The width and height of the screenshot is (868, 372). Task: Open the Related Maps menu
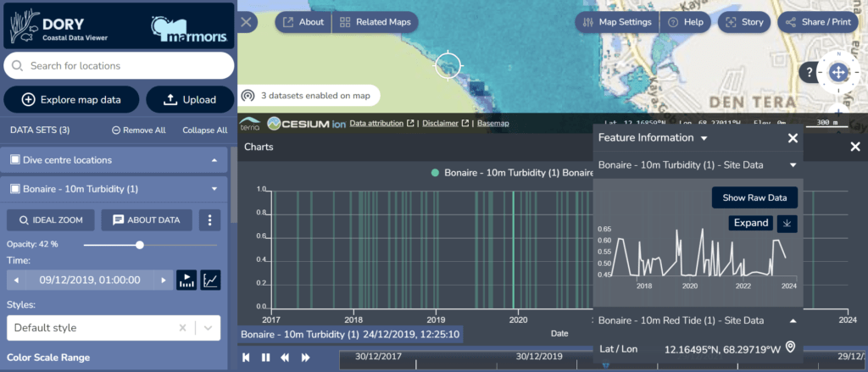(374, 22)
